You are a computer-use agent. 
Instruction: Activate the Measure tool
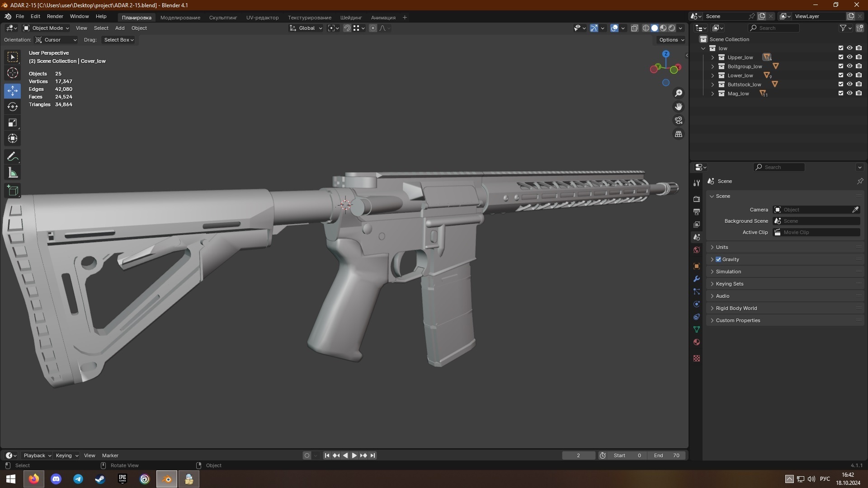13,173
